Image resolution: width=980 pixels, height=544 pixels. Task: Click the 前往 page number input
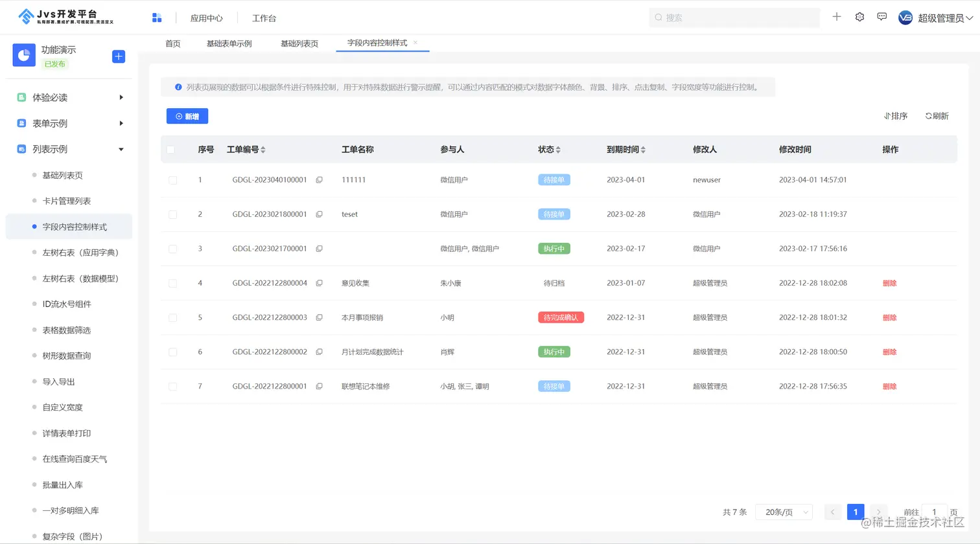point(934,512)
